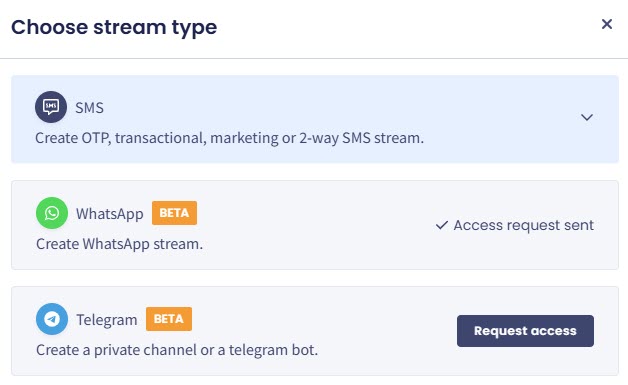
Task: Click 'Create WhatsApp stream.' description
Action: pos(119,244)
